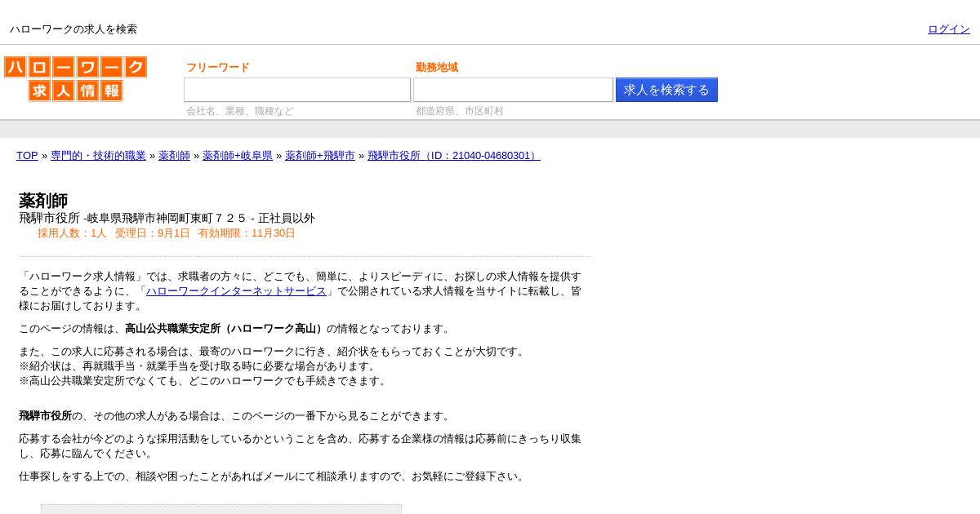Click the 有効期限：11月30日 text

click(x=247, y=233)
